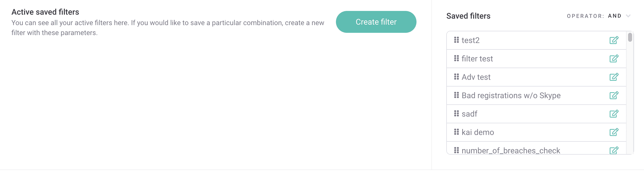644x172 pixels.
Task: Click drag handle beside 'filter test'
Action: 456,58
